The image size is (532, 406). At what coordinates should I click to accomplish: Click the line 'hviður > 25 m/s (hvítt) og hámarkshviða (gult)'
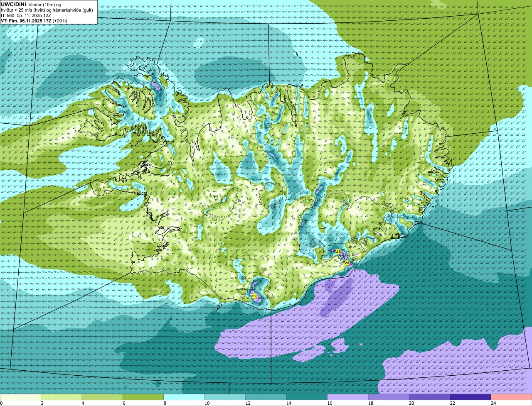[47, 10]
